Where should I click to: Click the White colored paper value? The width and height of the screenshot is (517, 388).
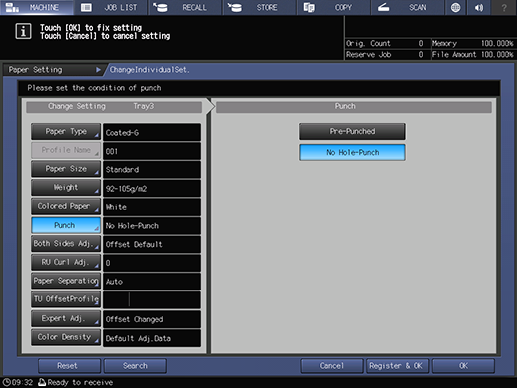[152, 207]
